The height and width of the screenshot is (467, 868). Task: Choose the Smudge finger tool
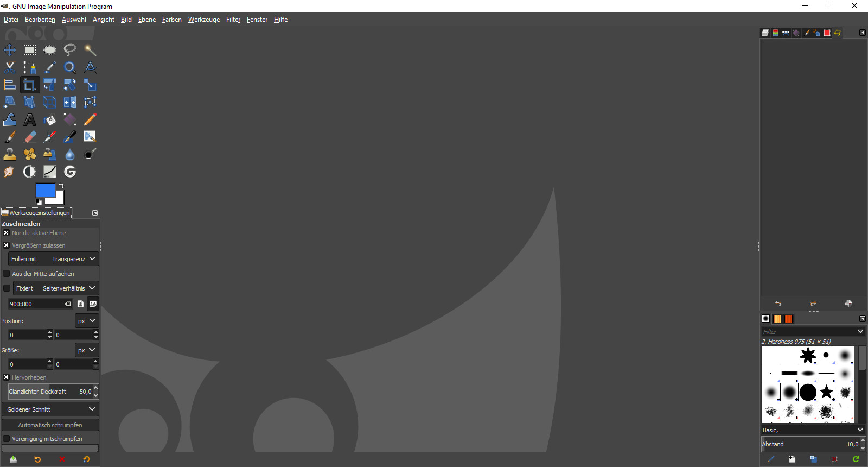[x=10, y=172]
